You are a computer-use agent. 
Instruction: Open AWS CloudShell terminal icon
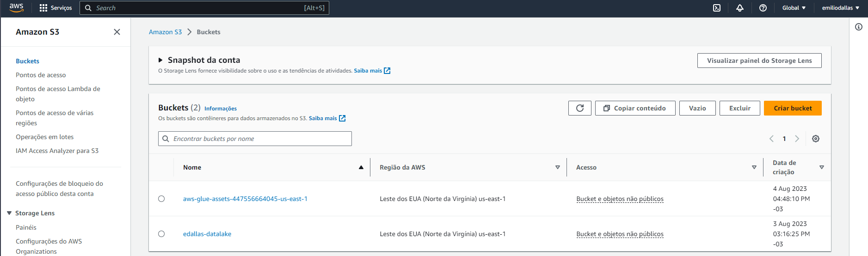click(x=717, y=8)
